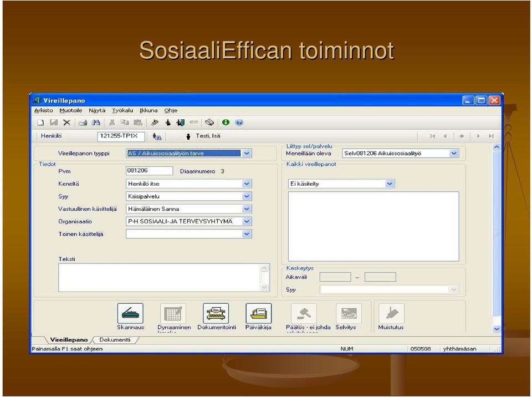Open the Dynaaminen lomake button

coord(173,313)
